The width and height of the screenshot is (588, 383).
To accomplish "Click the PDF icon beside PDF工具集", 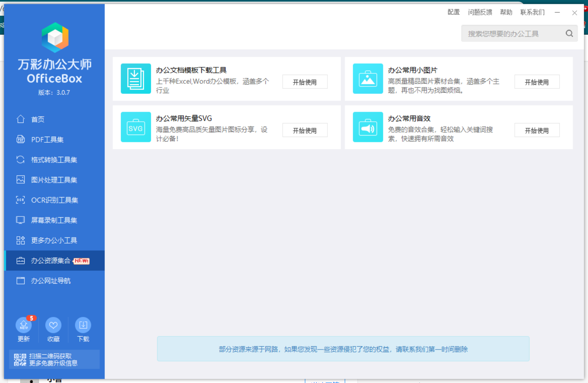I will [21, 139].
